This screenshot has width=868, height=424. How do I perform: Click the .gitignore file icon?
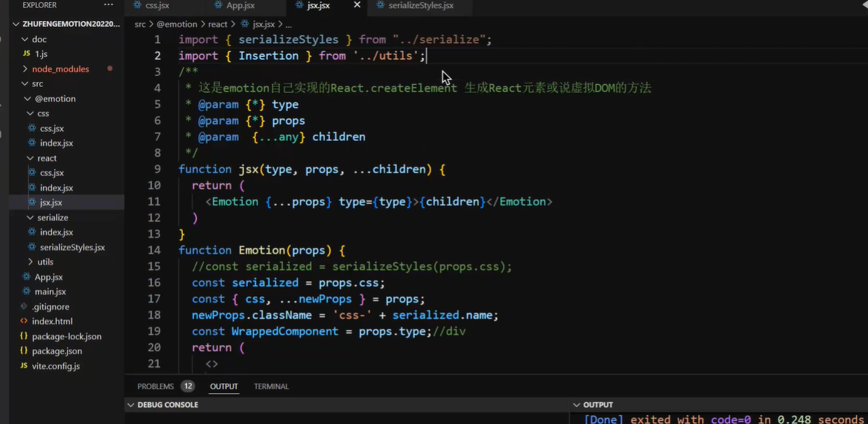[25, 306]
